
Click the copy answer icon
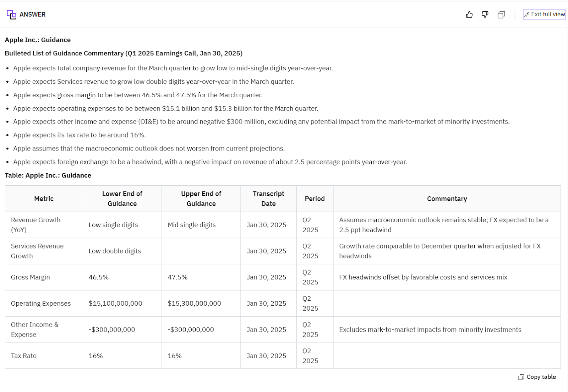[x=501, y=15]
